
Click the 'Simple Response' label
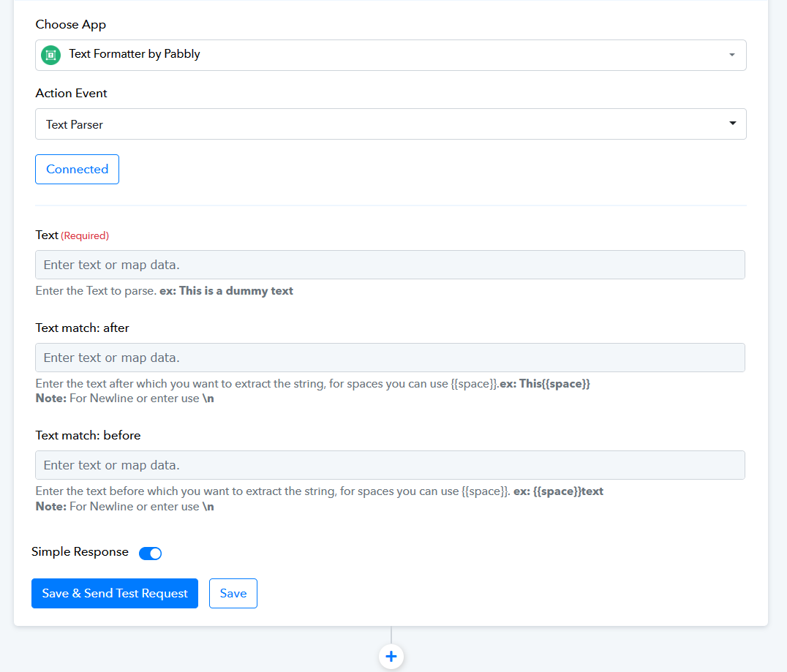click(80, 552)
